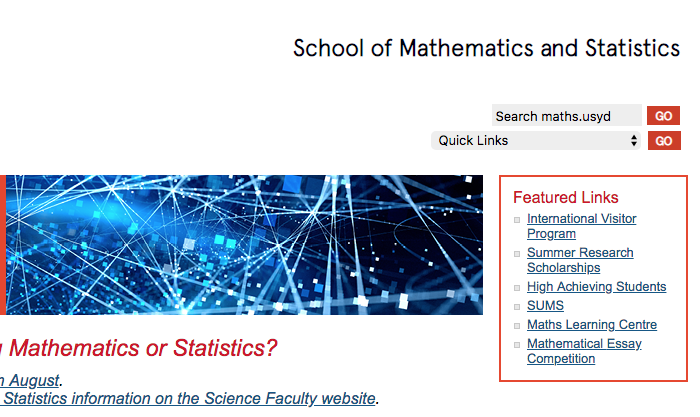Follow the Science Faculty website information link
Viewport: 700px width, 417px height.
tap(188, 399)
